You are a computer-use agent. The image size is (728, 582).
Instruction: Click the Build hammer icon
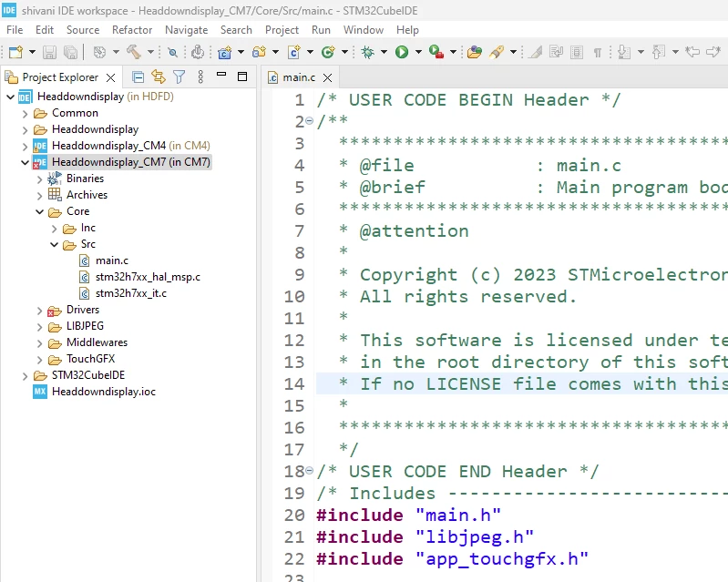coord(134,52)
